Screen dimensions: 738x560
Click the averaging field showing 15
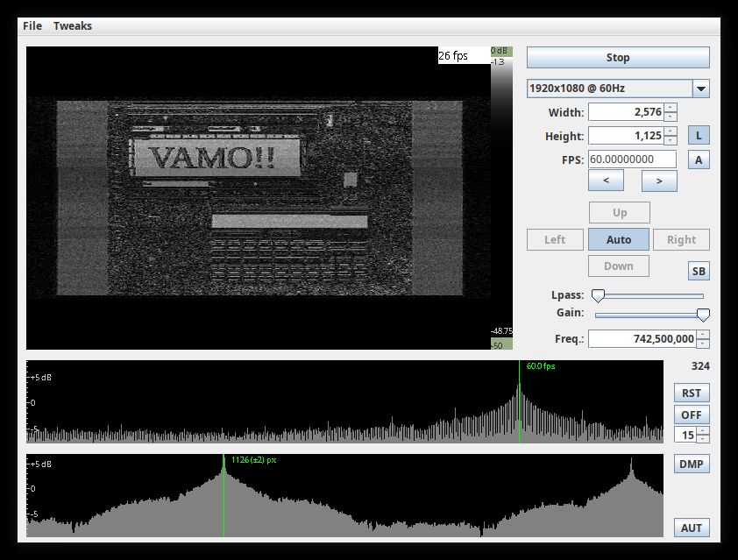tap(685, 435)
